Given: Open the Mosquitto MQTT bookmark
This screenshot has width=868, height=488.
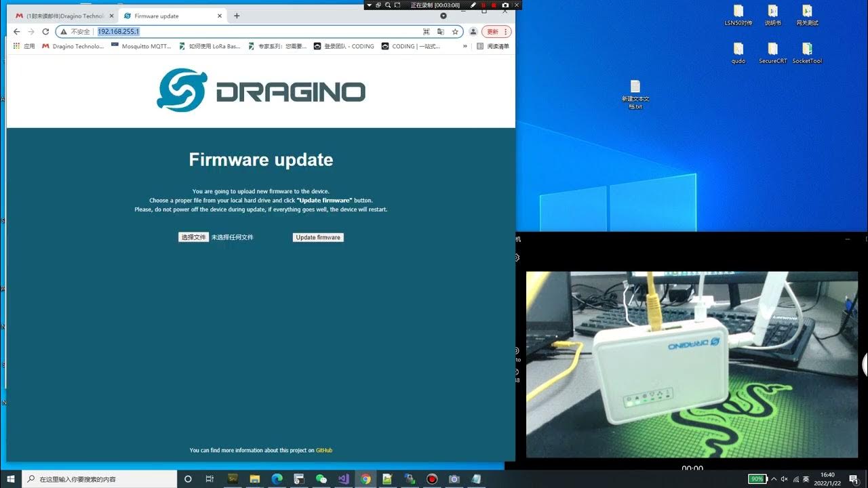Looking at the screenshot, I should click(141, 47).
